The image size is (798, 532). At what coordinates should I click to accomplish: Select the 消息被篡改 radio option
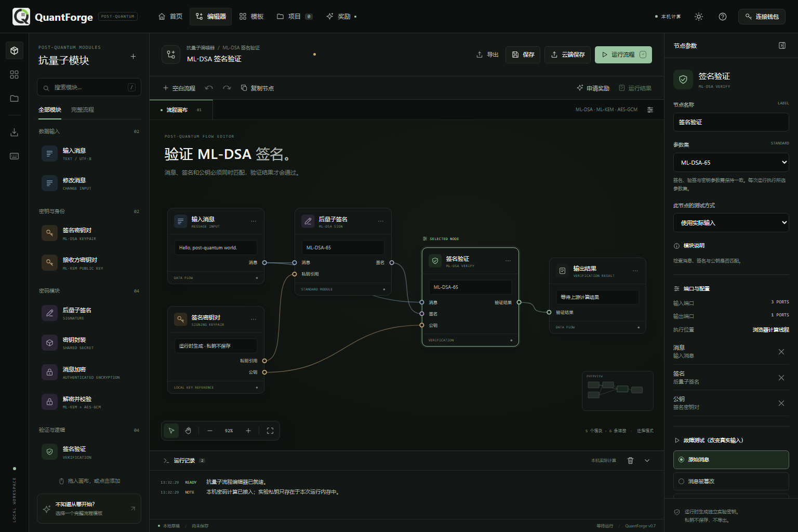731,481
